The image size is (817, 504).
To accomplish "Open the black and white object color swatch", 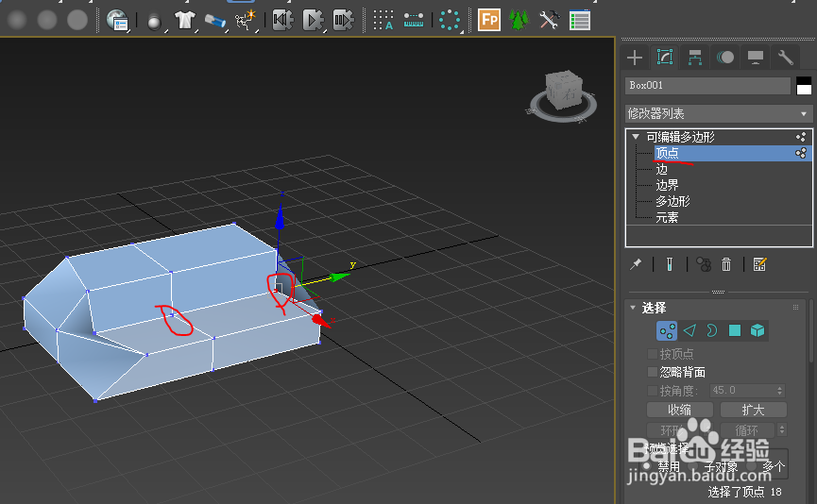I will 804,86.
